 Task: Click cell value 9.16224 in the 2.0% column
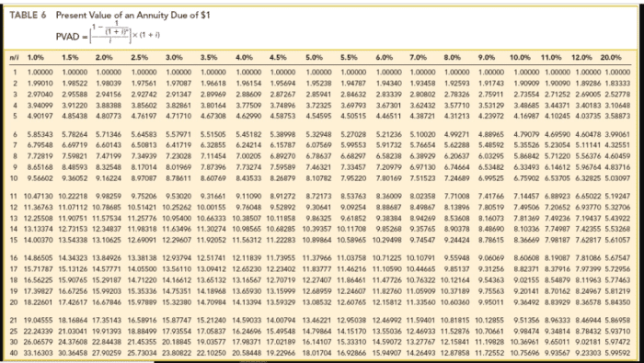pyautogui.click(x=109, y=178)
